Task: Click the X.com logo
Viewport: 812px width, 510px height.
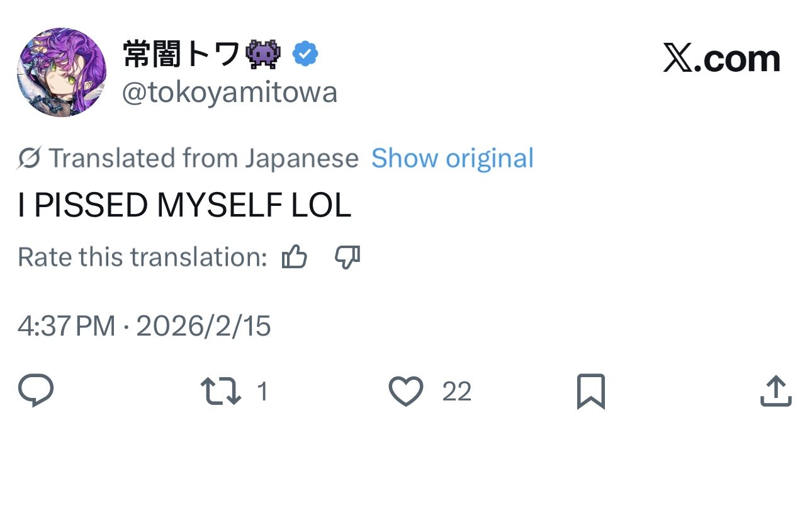Action: (721, 59)
